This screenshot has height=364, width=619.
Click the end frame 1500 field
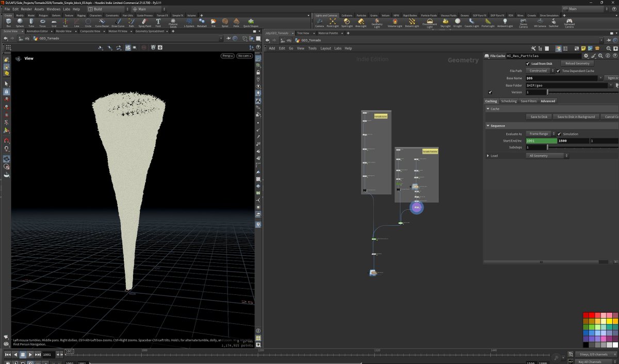(x=574, y=141)
